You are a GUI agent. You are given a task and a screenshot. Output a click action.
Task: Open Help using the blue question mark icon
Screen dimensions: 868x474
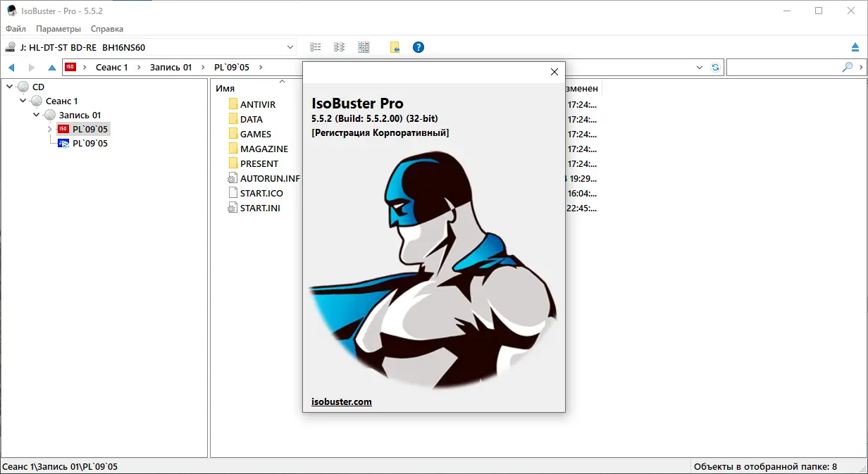pos(418,46)
